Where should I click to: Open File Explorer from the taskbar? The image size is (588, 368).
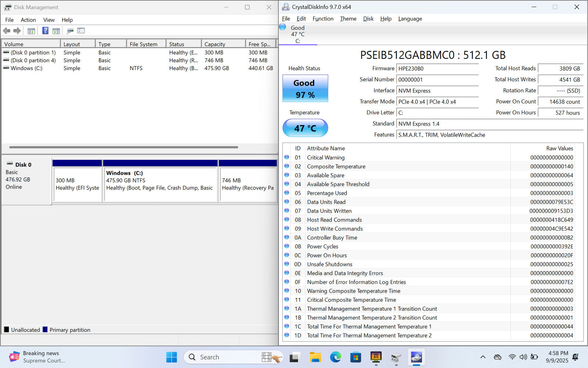tap(315, 357)
